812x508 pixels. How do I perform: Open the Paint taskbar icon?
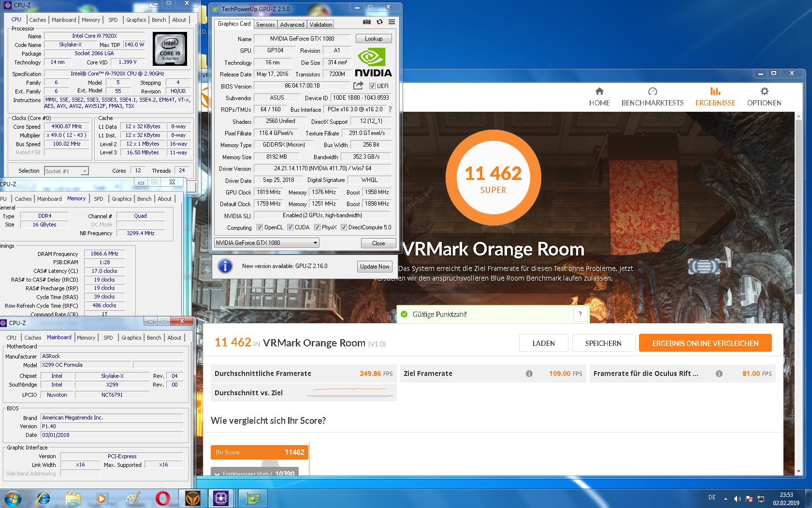[132, 498]
